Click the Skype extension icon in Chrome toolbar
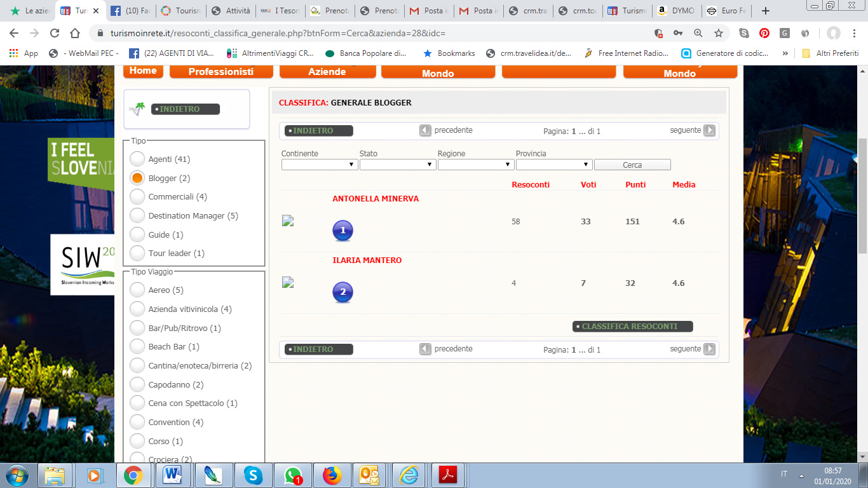 pos(743,33)
